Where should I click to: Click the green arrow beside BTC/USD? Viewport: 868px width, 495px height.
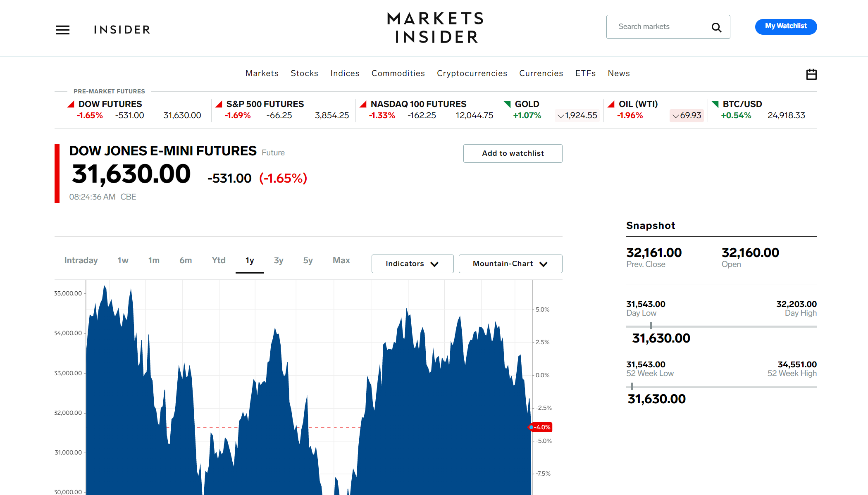click(x=715, y=104)
